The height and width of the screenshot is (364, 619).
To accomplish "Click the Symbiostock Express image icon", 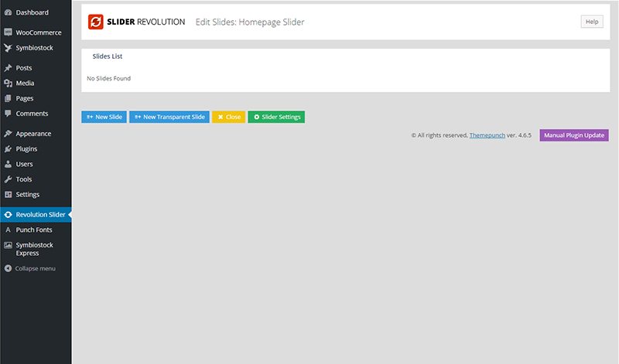I will (x=8, y=245).
